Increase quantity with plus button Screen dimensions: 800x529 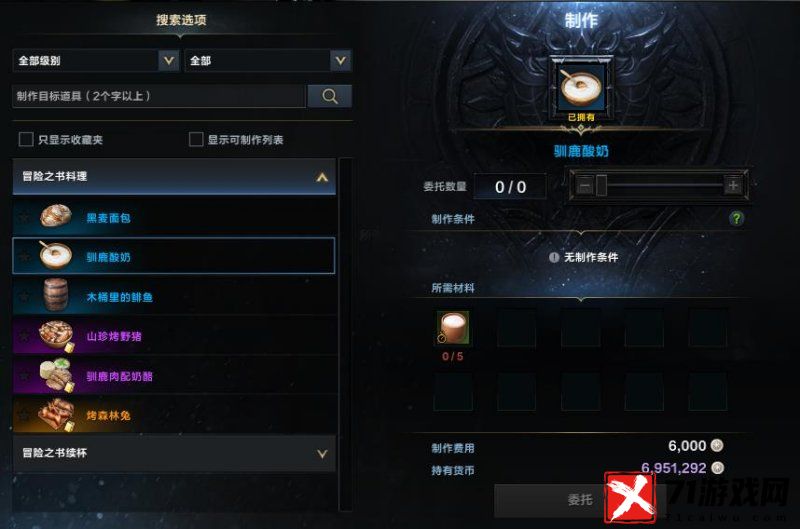733,185
